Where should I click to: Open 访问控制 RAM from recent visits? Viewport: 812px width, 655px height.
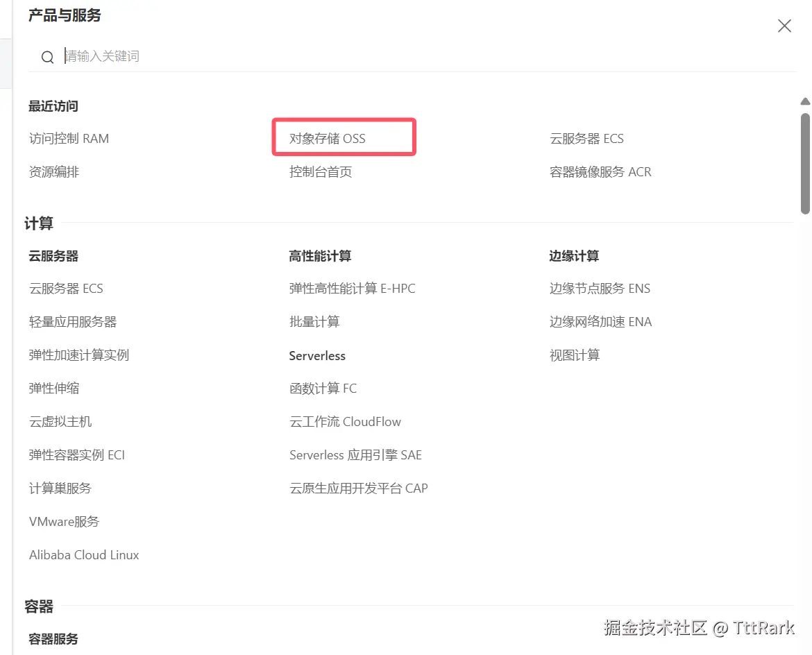(x=69, y=139)
